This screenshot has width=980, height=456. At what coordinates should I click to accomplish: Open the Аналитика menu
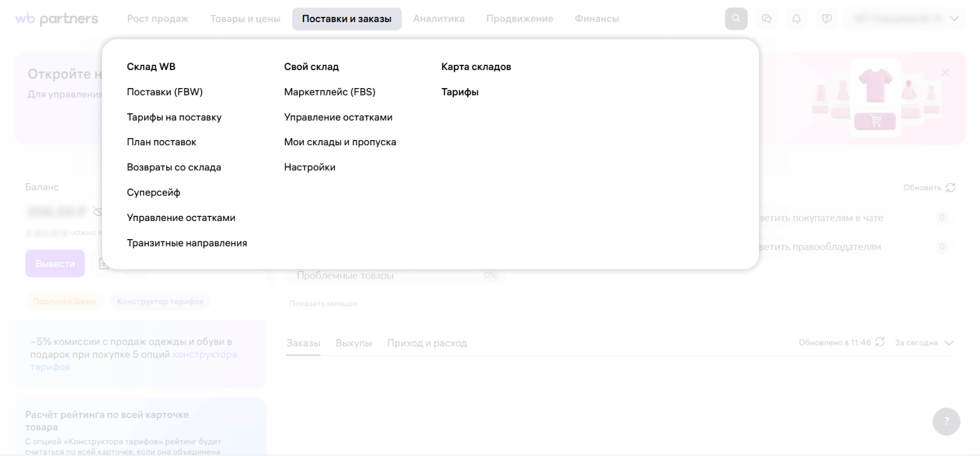pyautogui.click(x=439, y=19)
